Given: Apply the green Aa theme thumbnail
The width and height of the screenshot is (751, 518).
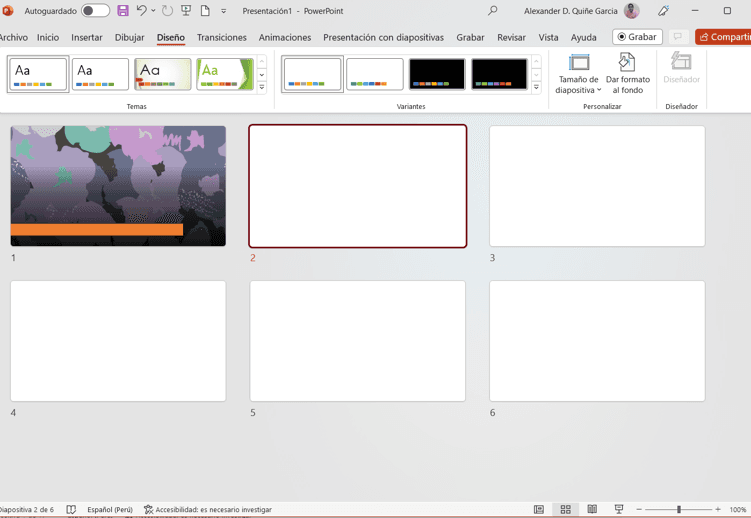Looking at the screenshot, I should tap(225, 74).
